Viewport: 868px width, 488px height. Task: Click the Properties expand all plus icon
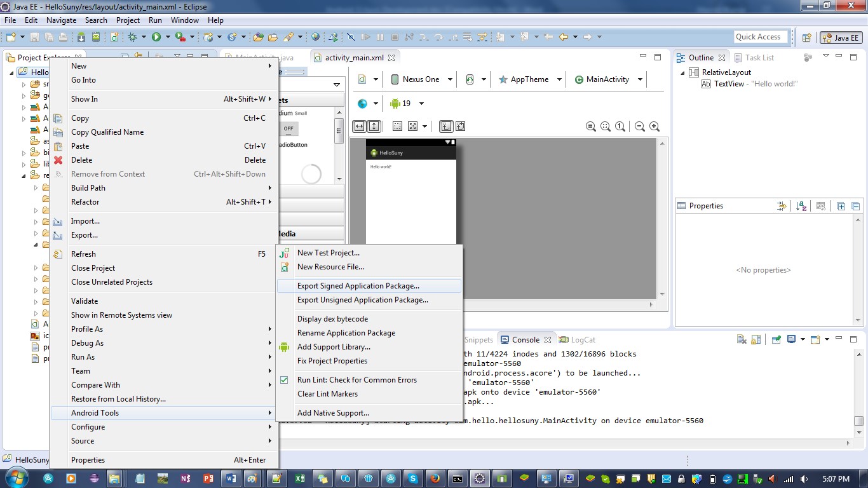click(841, 206)
